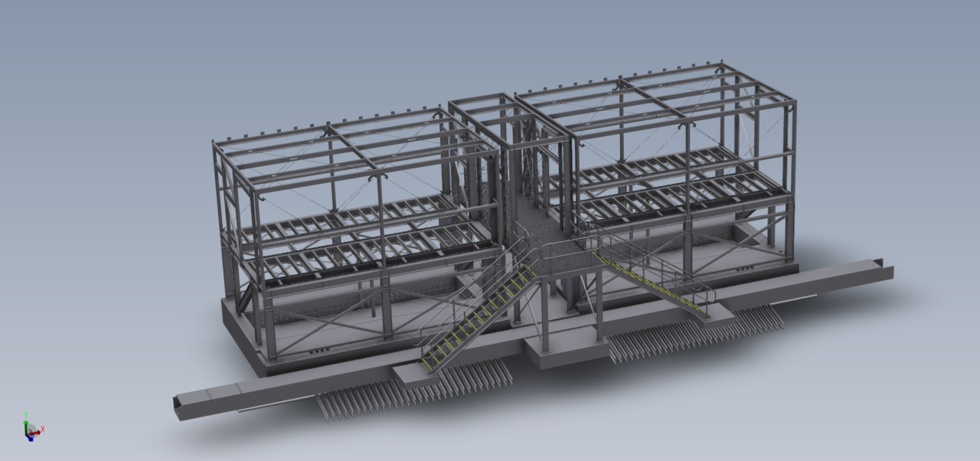
Task: Select a lifting lug on the right module roof
Action: pos(718,70)
